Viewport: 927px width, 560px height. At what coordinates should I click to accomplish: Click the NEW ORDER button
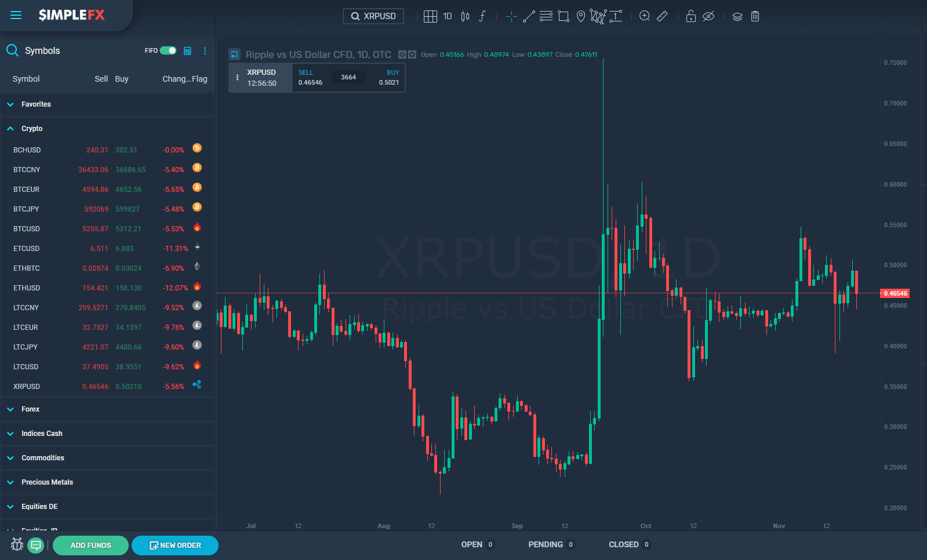[175, 546]
